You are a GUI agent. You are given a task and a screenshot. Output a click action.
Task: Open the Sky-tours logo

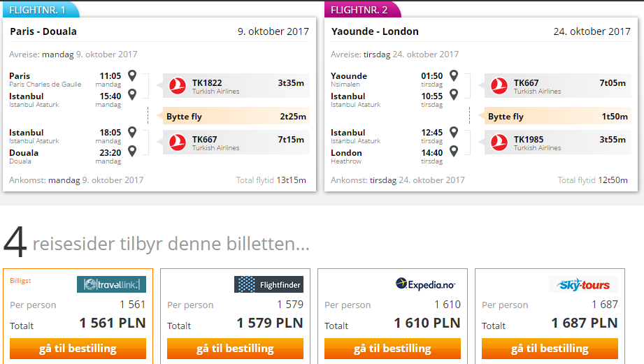click(584, 284)
